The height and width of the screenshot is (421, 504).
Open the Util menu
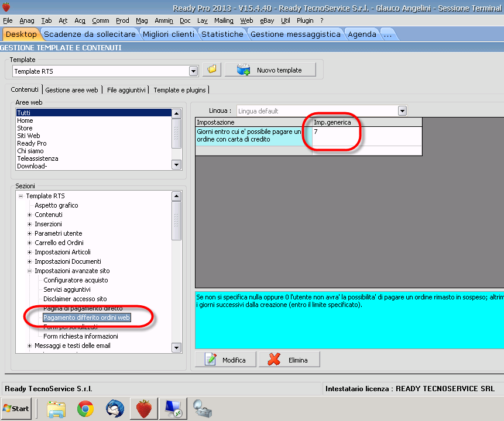tap(286, 20)
